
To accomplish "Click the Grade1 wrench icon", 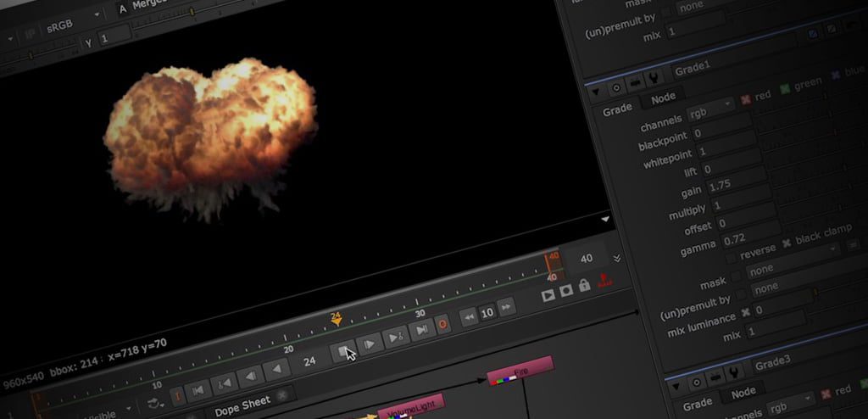I will point(654,77).
